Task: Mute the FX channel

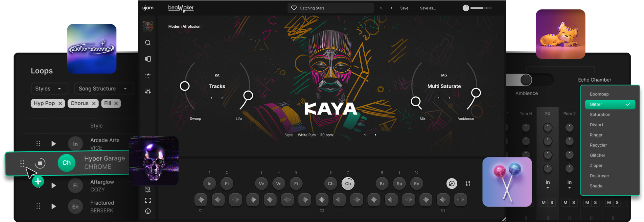Action: point(543,203)
